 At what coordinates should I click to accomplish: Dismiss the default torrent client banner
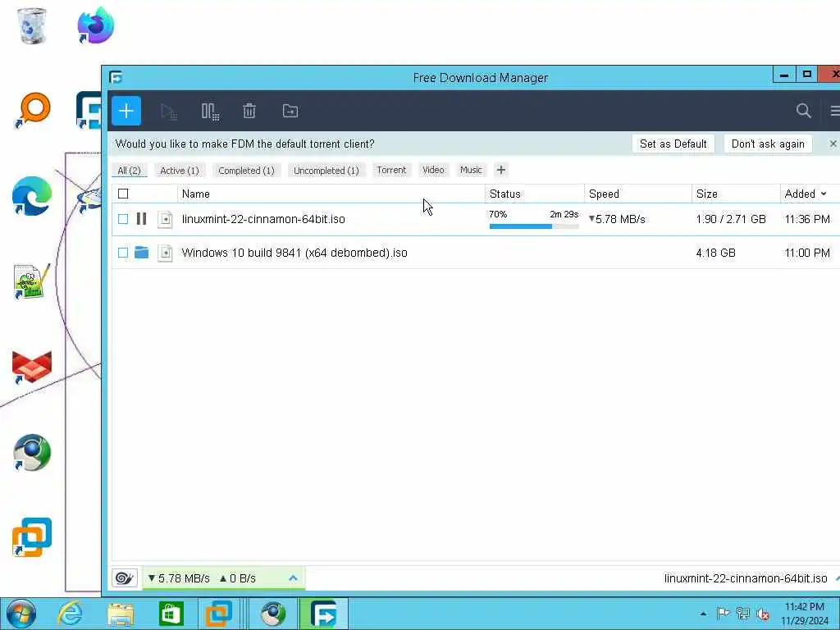tap(833, 144)
